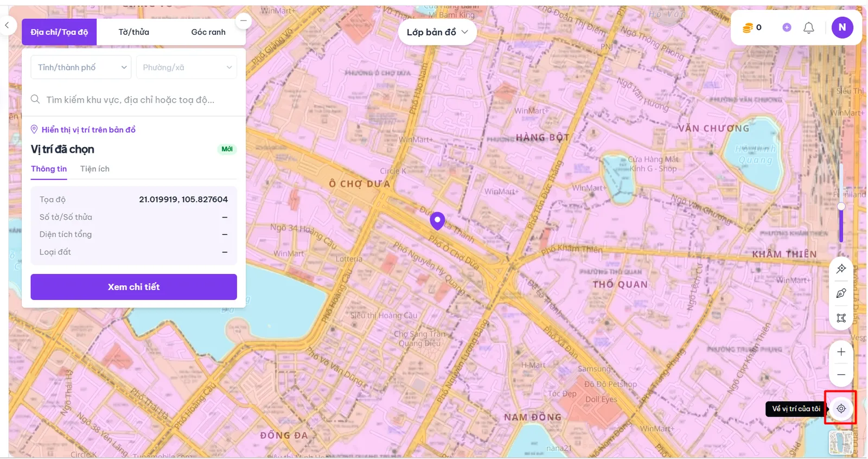Switch to Góc ranh tab
The height and width of the screenshot is (459, 868).
(208, 32)
